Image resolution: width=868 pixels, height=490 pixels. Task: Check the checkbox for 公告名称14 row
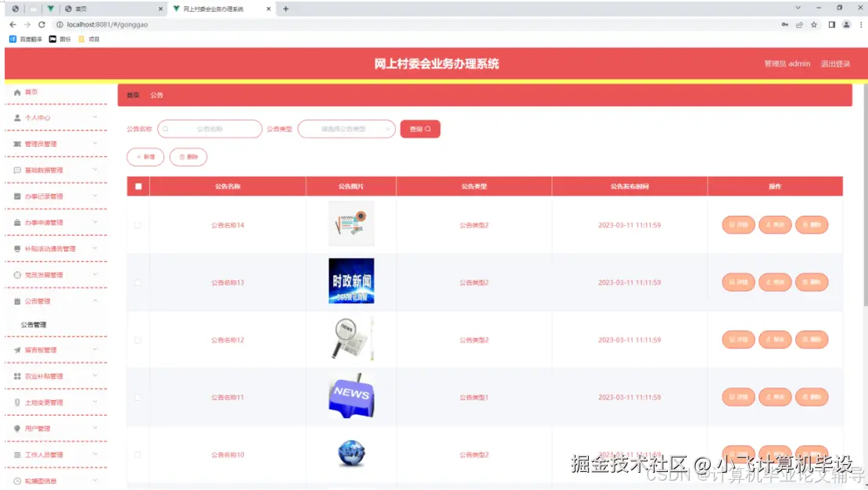point(138,224)
